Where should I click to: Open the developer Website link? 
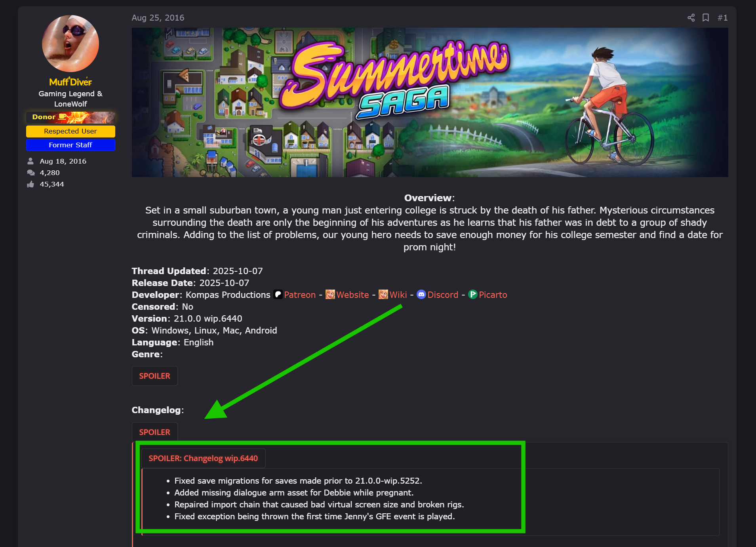352,295
